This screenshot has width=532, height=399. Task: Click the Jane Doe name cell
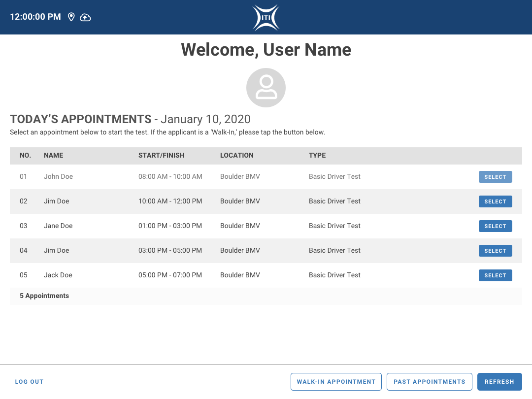(58, 226)
